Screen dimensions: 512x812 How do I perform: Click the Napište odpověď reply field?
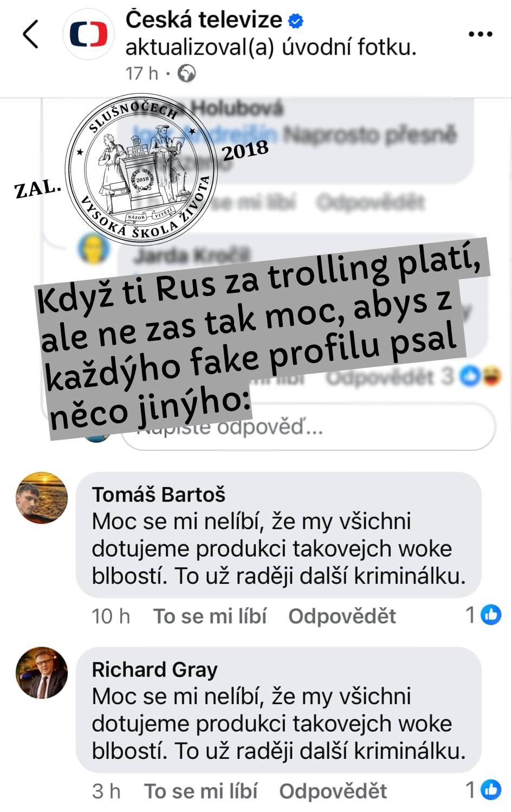(308, 427)
